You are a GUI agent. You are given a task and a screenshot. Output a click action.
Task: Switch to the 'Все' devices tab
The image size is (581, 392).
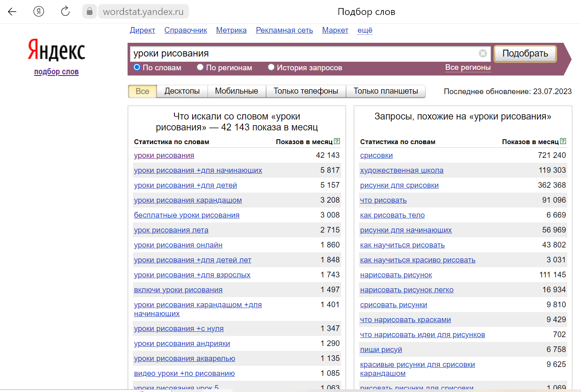(143, 91)
